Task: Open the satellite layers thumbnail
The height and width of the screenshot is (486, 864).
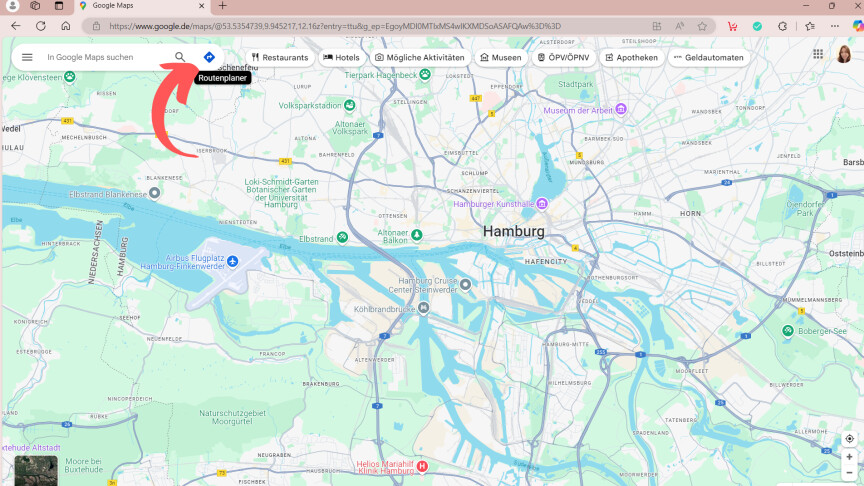Action: pos(36,471)
